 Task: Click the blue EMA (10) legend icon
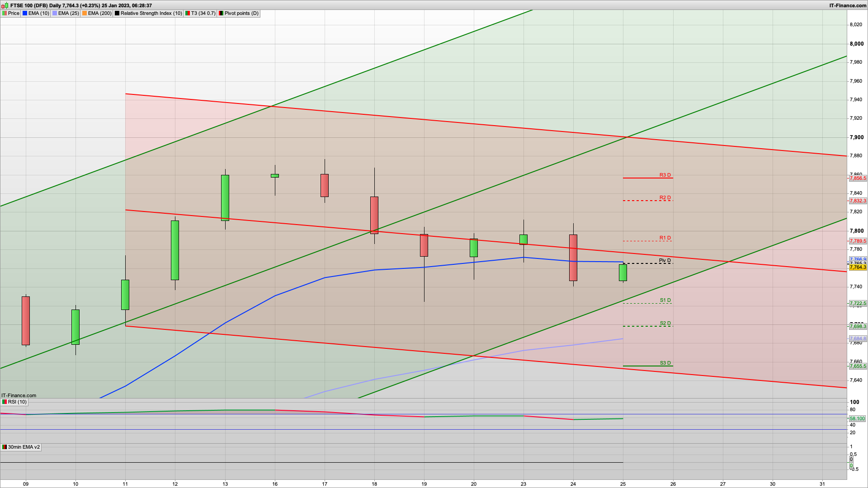pyautogui.click(x=25, y=13)
